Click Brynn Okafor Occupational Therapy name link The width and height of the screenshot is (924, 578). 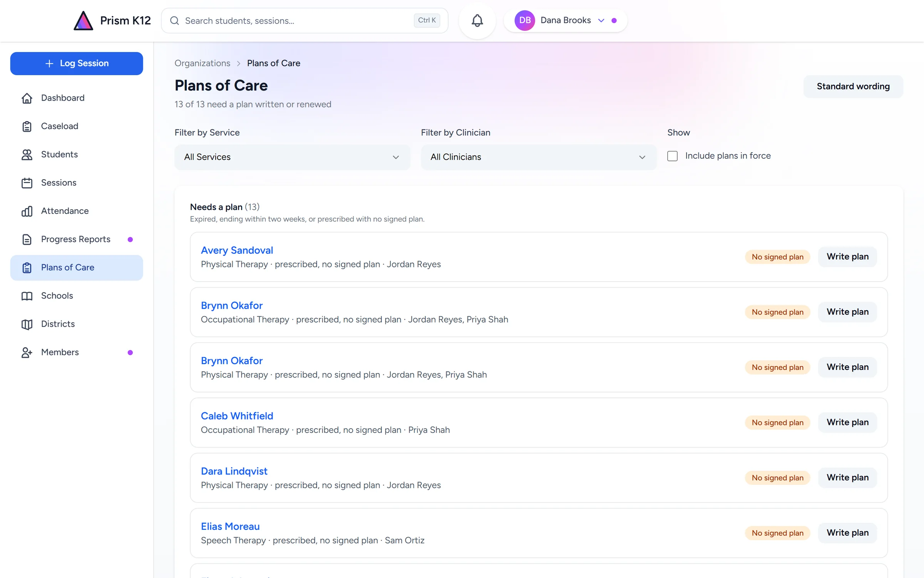tap(232, 306)
